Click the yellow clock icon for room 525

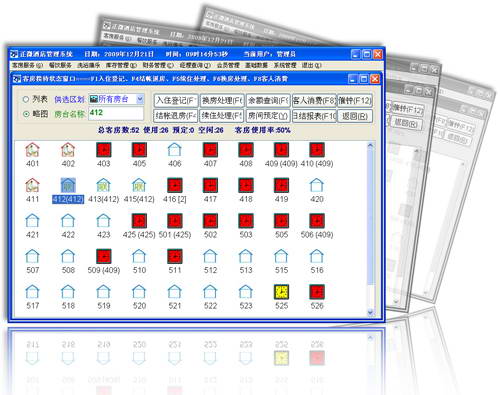click(x=281, y=292)
